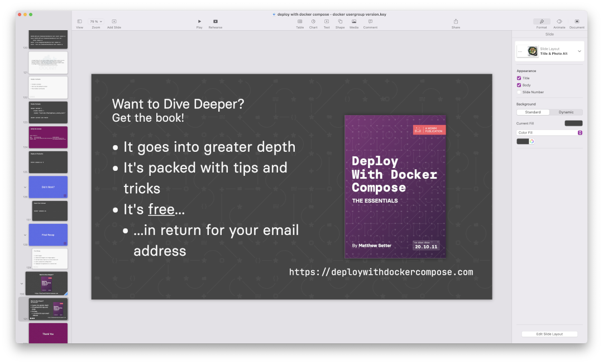Select the white slide 122 thumbnail
This screenshot has height=364, width=603.
(x=48, y=87)
